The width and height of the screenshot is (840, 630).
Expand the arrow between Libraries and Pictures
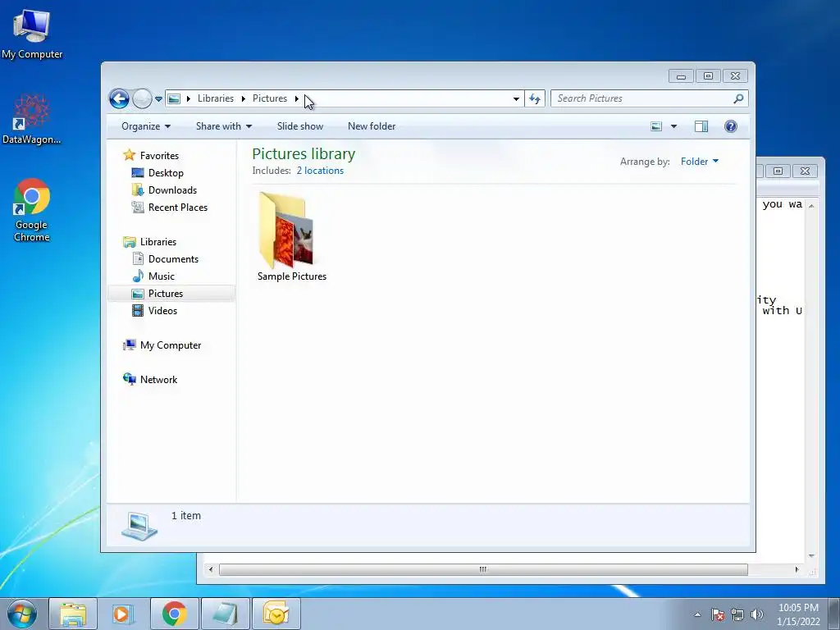point(243,98)
